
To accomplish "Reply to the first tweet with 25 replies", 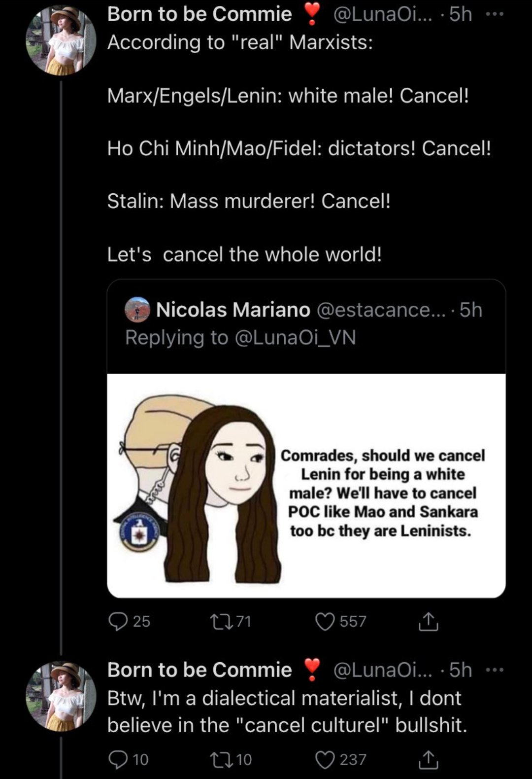I will (x=118, y=621).
